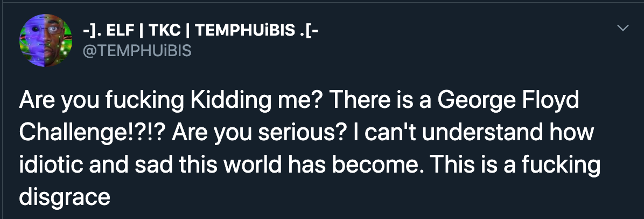Click the @TEMPHUiBIS handle
The height and width of the screenshot is (219, 644).
click(x=137, y=50)
